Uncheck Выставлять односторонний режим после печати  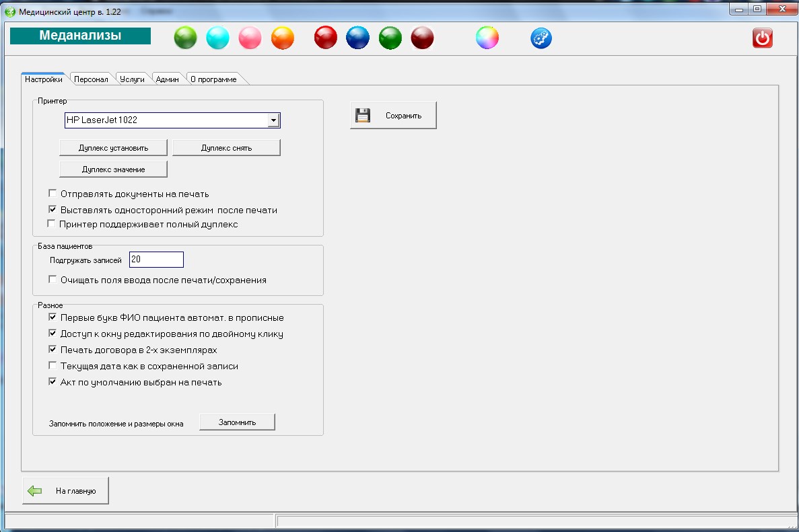pos(53,209)
